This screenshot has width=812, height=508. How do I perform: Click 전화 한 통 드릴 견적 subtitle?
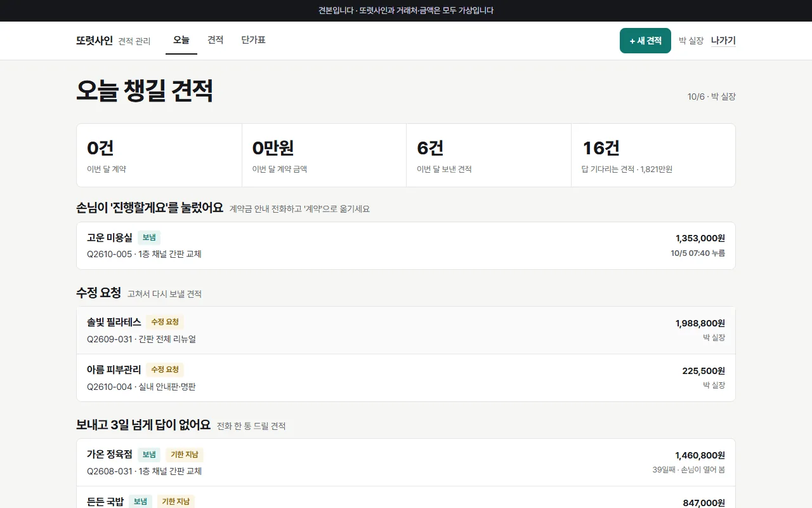coord(251,425)
